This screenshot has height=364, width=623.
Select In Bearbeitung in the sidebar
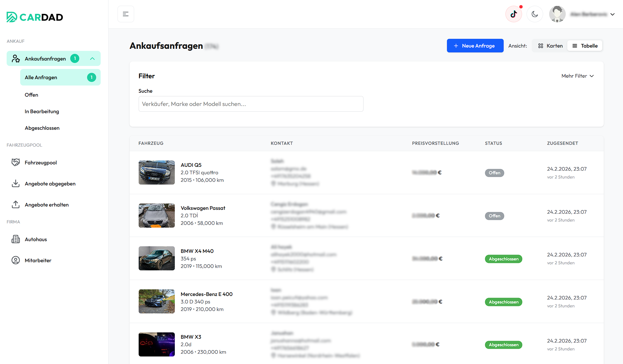click(42, 111)
